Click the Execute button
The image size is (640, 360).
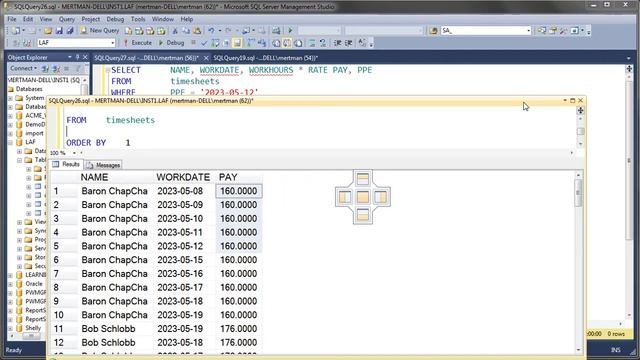click(x=137, y=43)
